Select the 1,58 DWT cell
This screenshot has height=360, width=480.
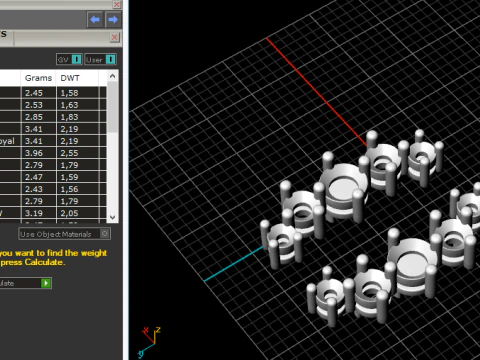coord(78,93)
